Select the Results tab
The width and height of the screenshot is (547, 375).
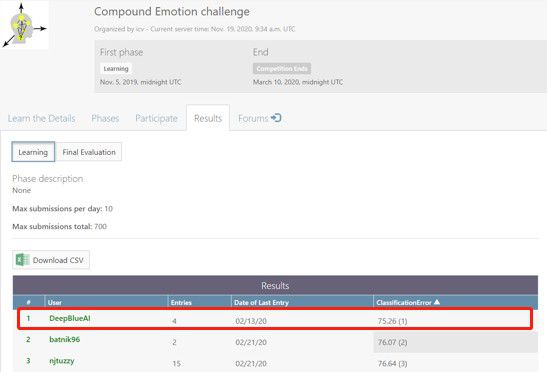tap(208, 118)
